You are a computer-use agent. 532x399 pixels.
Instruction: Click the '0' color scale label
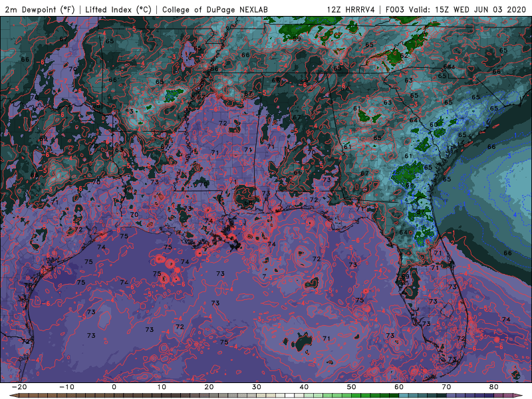point(114,387)
